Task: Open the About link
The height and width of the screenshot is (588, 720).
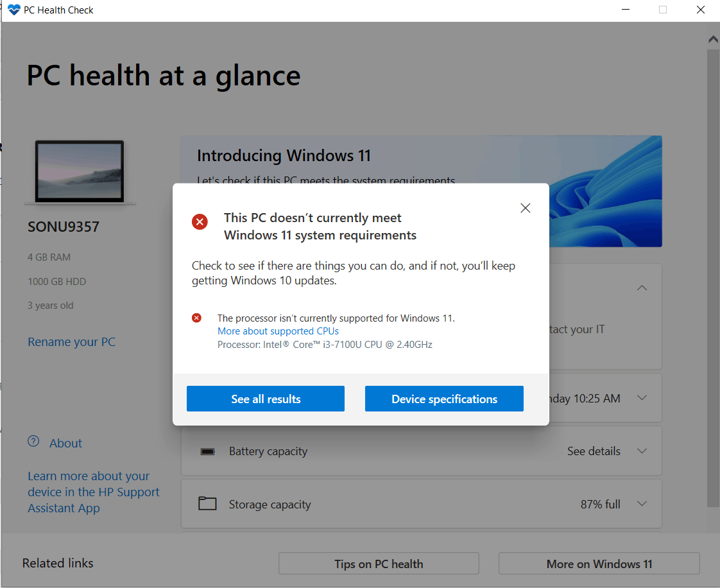Action: [x=65, y=444]
